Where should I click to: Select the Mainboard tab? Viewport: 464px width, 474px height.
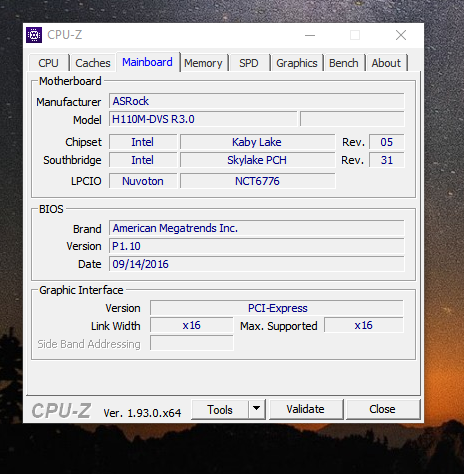[x=147, y=62]
